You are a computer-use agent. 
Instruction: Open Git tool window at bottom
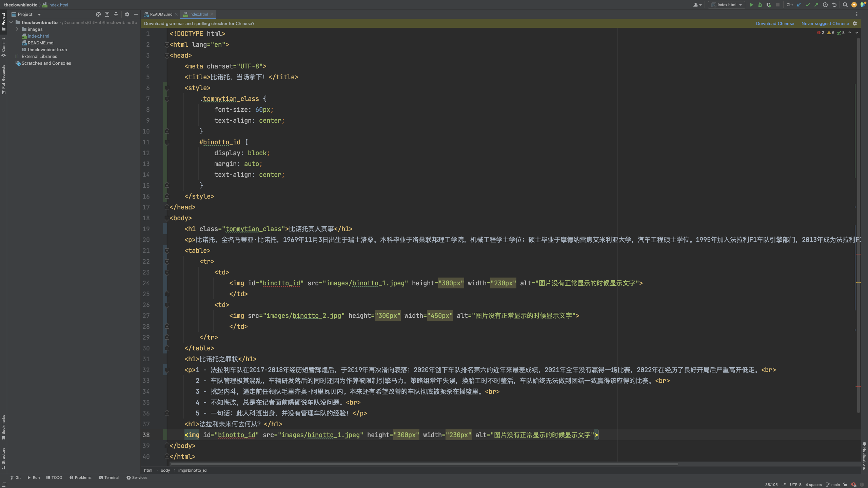coord(16,477)
